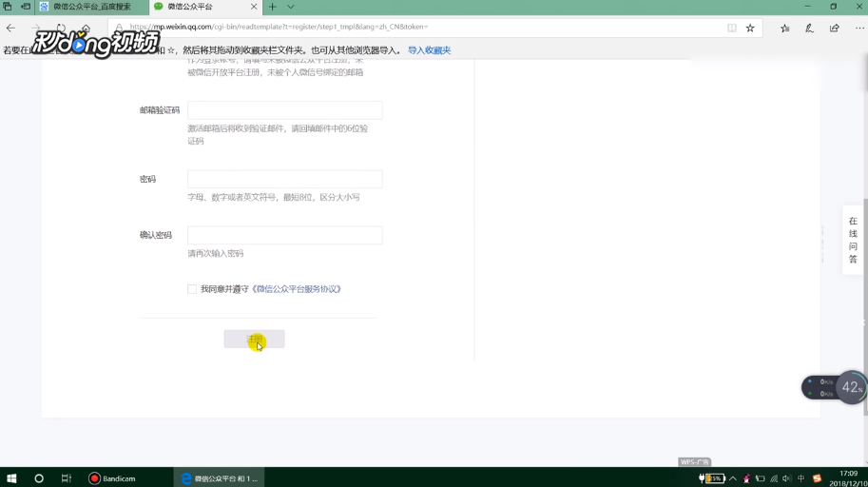Check the 我同意并遵守 agreement checkbox
This screenshot has height=487, width=868.
(192, 289)
